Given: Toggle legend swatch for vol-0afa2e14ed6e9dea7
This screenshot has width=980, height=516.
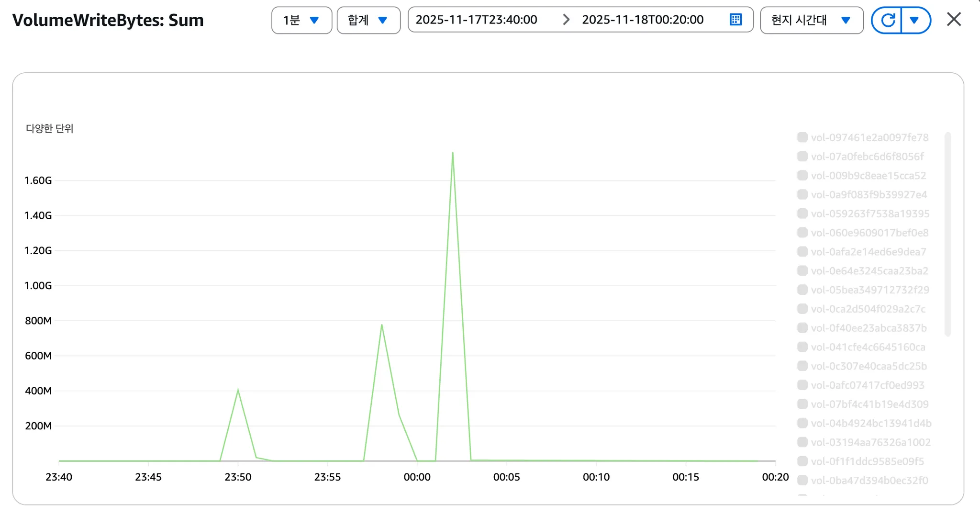Looking at the screenshot, I should (802, 252).
